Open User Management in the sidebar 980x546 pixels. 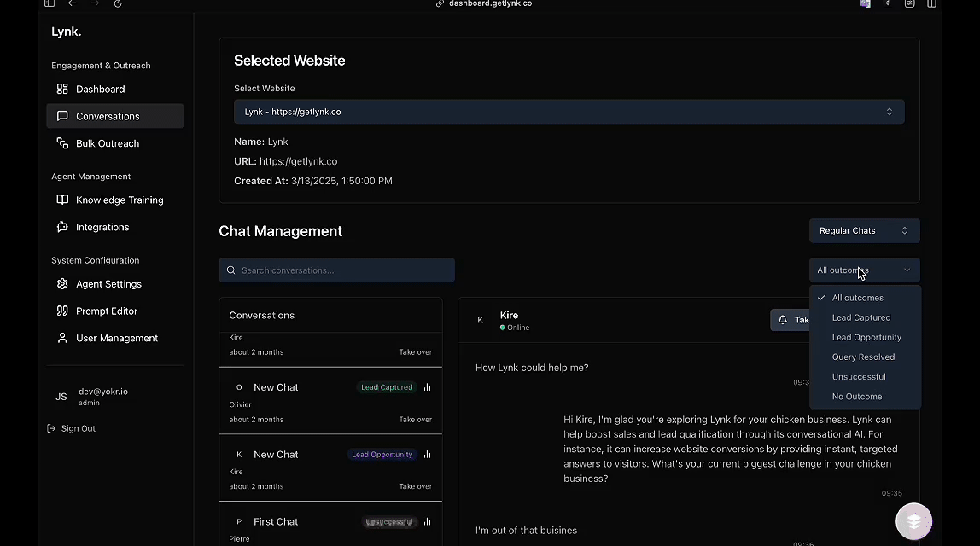[x=116, y=338]
